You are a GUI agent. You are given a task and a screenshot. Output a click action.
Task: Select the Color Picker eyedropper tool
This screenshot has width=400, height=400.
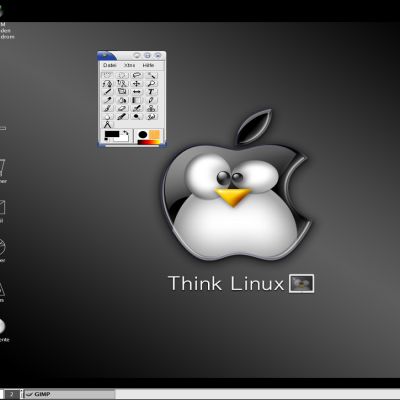pyautogui.click(x=107, y=100)
